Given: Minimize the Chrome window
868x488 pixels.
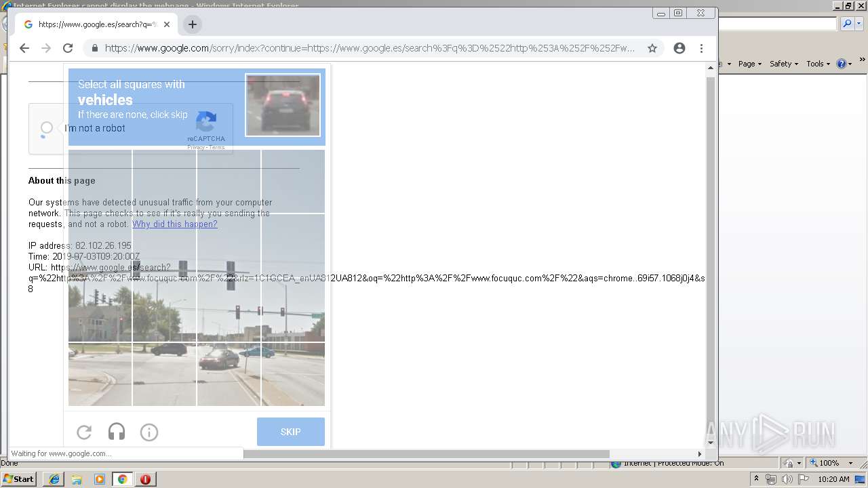Looking at the screenshot, I should pyautogui.click(x=660, y=13).
